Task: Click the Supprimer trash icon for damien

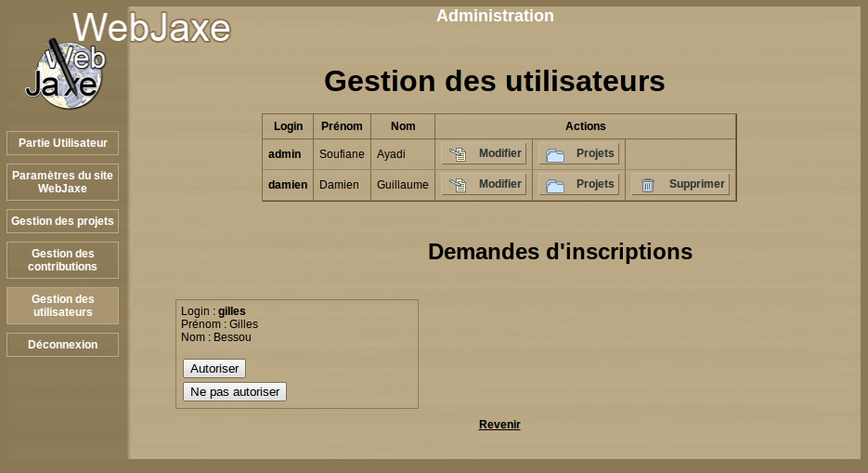Action: [x=648, y=185]
